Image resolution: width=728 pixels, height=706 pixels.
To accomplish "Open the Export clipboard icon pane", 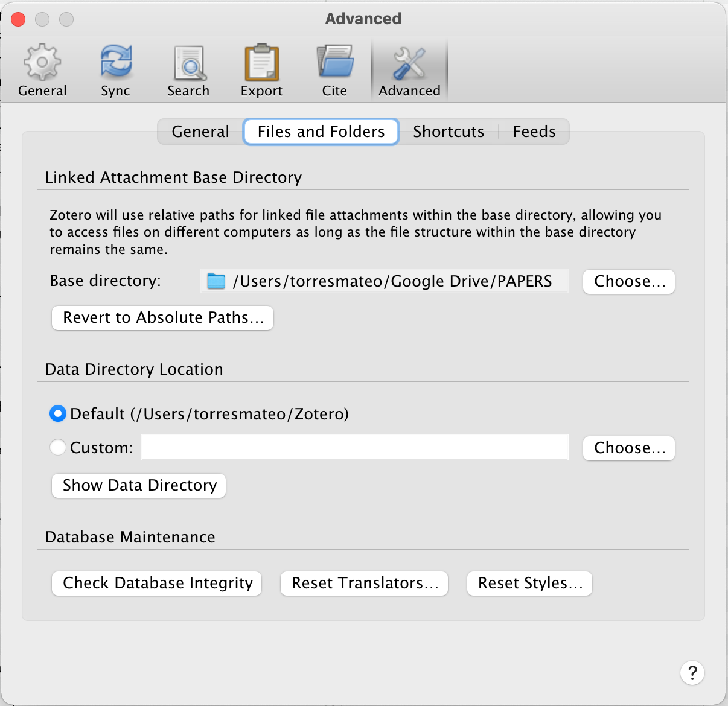I will 261,63.
